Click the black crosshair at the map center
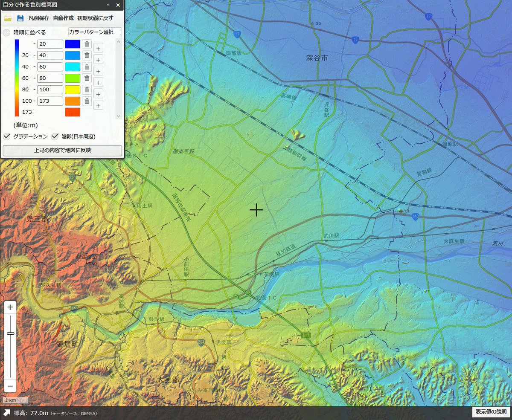The height and width of the screenshot is (420, 512). click(x=256, y=210)
